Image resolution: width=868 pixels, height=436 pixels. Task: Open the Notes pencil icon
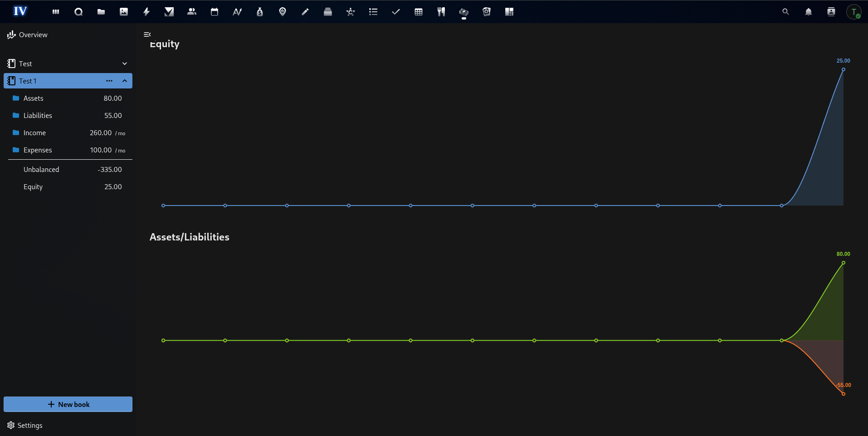click(x=305, y=12)
